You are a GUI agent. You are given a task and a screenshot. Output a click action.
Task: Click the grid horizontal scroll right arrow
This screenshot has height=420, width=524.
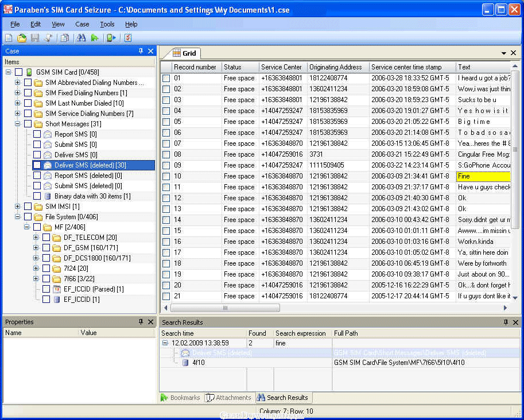(x=505, y=308)
